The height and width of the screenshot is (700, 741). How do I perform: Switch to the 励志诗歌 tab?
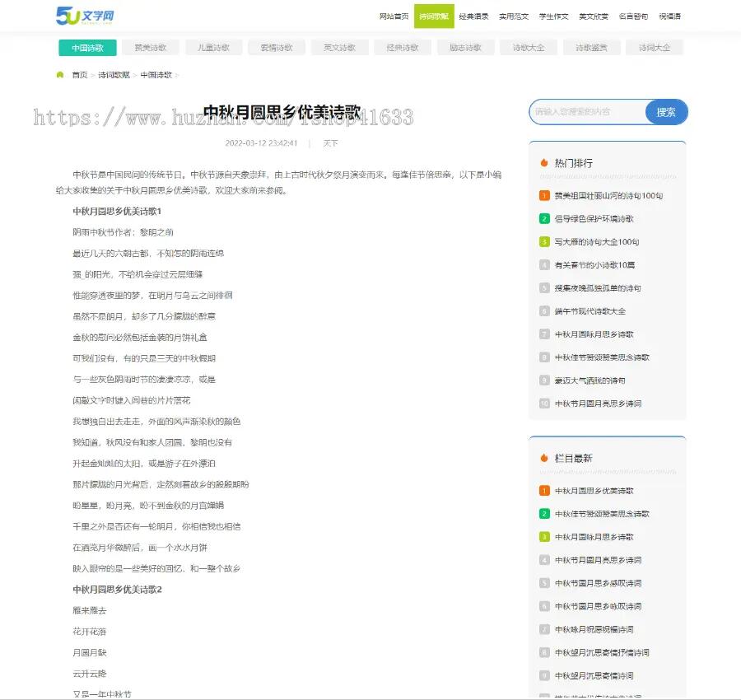tap(464, 47)
